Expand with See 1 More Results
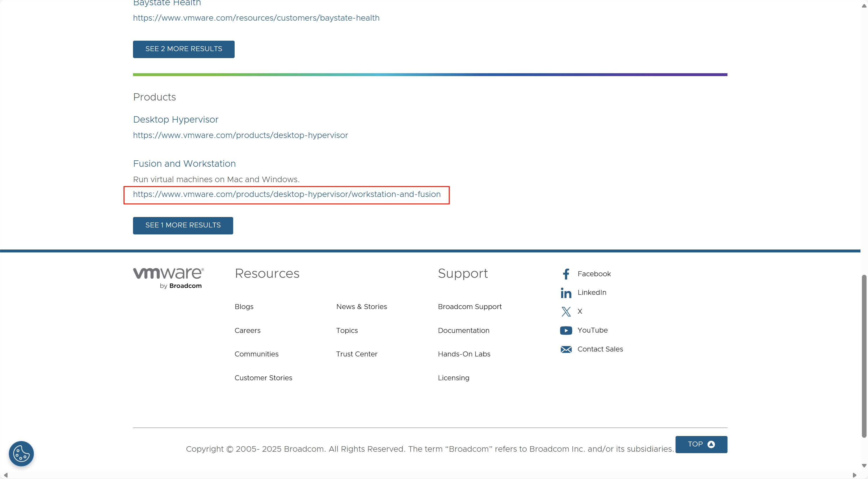Image resolution: width=868 pixels, height=479 pixels. 183,225
